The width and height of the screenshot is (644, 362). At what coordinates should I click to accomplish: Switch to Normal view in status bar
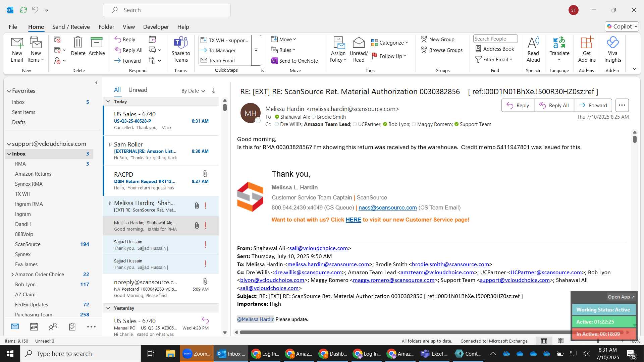point(544,341)
